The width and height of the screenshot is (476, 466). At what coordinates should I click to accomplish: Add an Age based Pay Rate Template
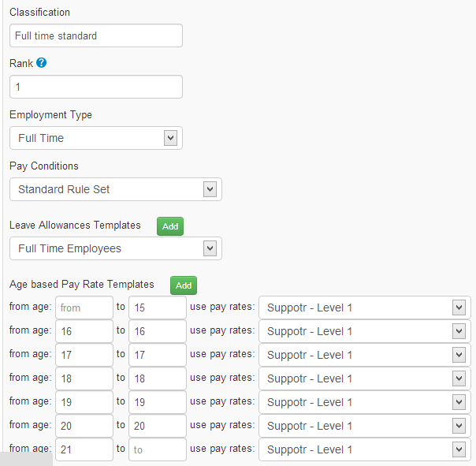coord(184,285)
